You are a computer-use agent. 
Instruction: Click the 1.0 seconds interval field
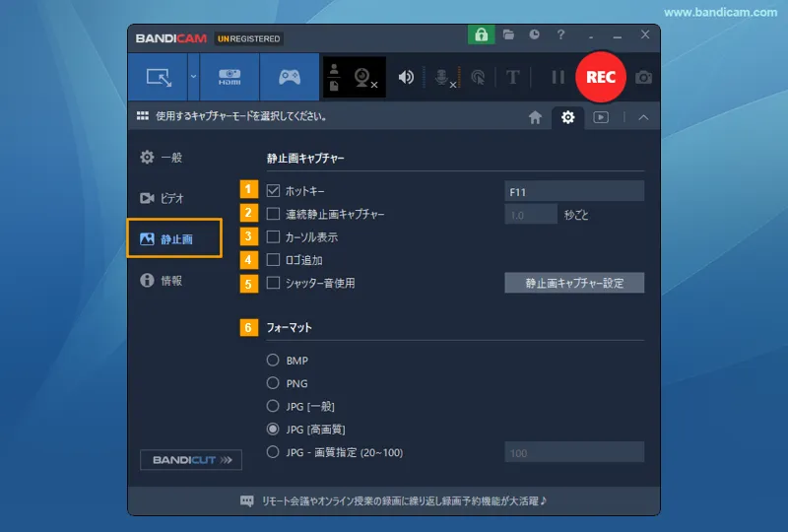(x=531, y=214)
